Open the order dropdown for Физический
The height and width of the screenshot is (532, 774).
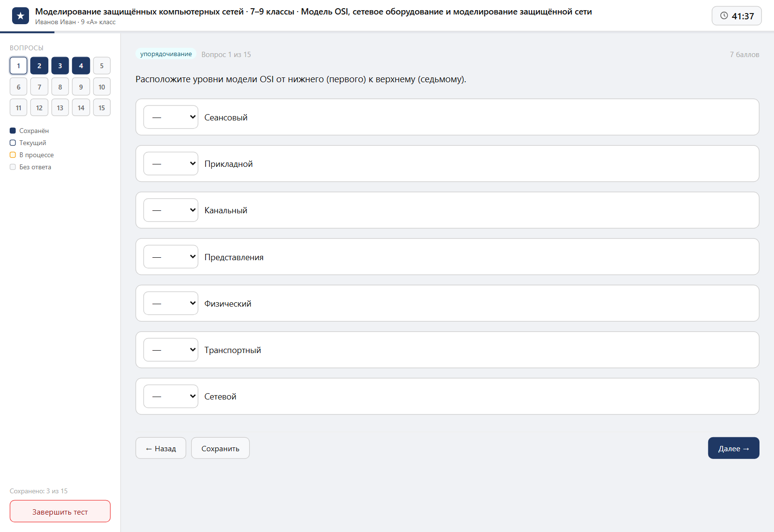click(171, 303)
